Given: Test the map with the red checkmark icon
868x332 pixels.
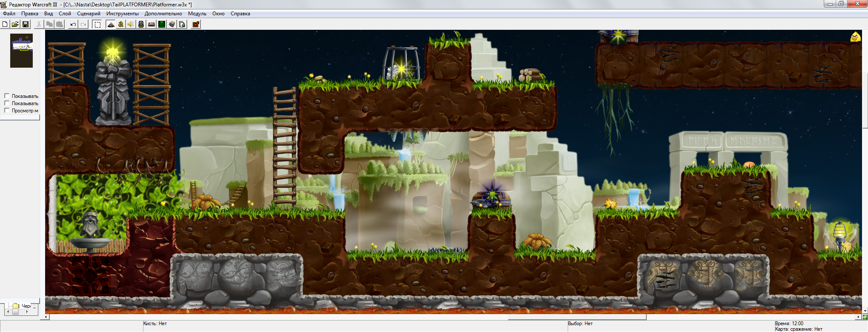Looking at the screenshot, I should click(x=196, y=24).
